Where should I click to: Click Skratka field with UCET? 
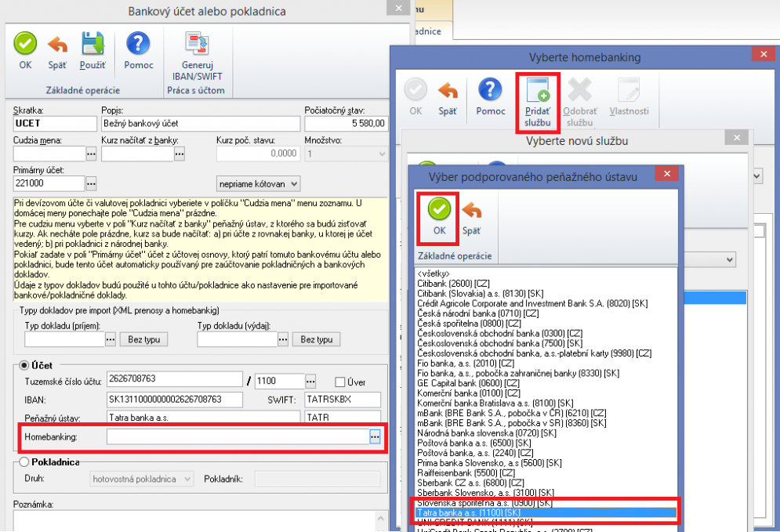pyautogui.click(x=55, y=124)
